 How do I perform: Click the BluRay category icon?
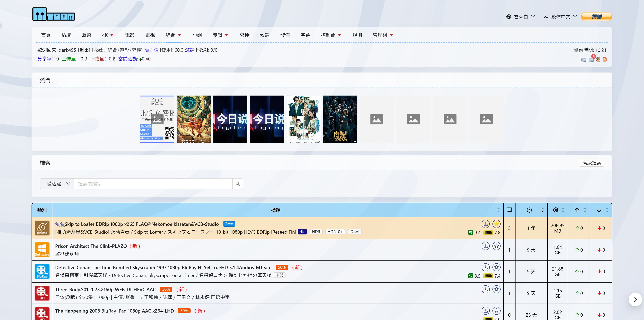pos(42,271)
